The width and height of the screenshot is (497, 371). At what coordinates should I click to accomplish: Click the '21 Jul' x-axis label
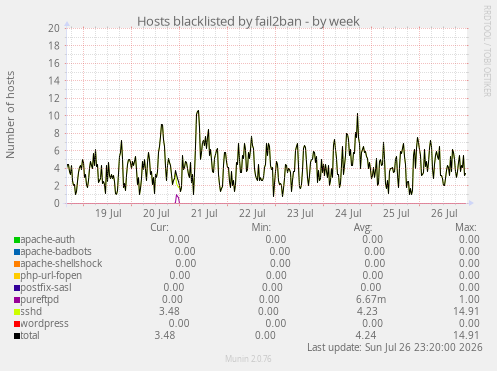tap(204, 213)
